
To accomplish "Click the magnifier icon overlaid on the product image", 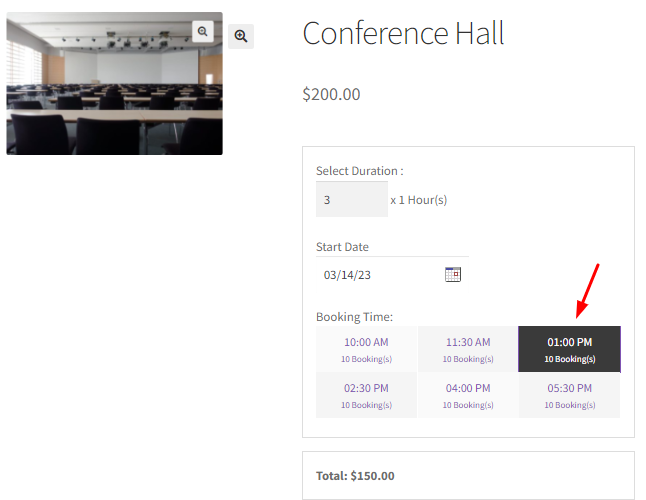I will coord(203,31).
